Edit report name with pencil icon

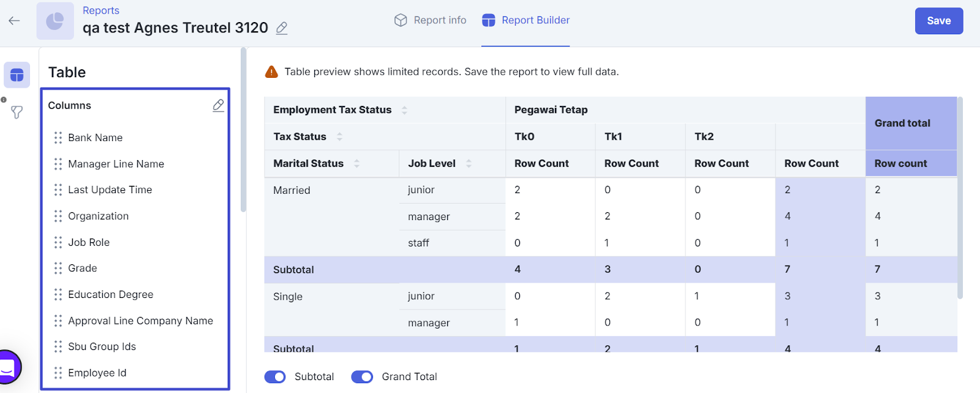282,28
